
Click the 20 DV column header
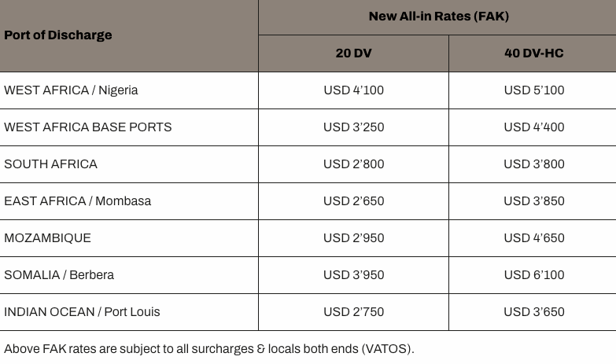(353, 53)
